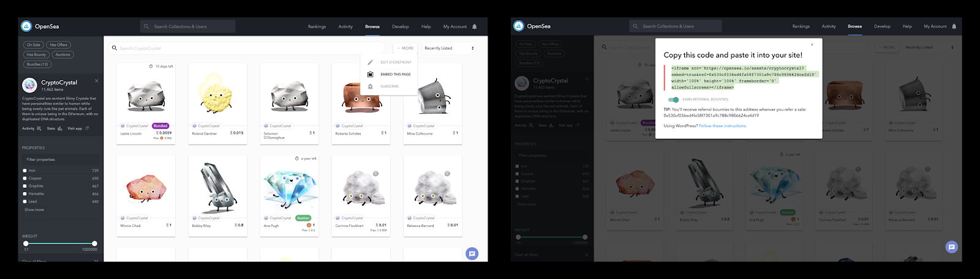This screenshot has height=279, width=980.
Task: Open chat bubble widget in left window
Action: click(x=472, y=253)
